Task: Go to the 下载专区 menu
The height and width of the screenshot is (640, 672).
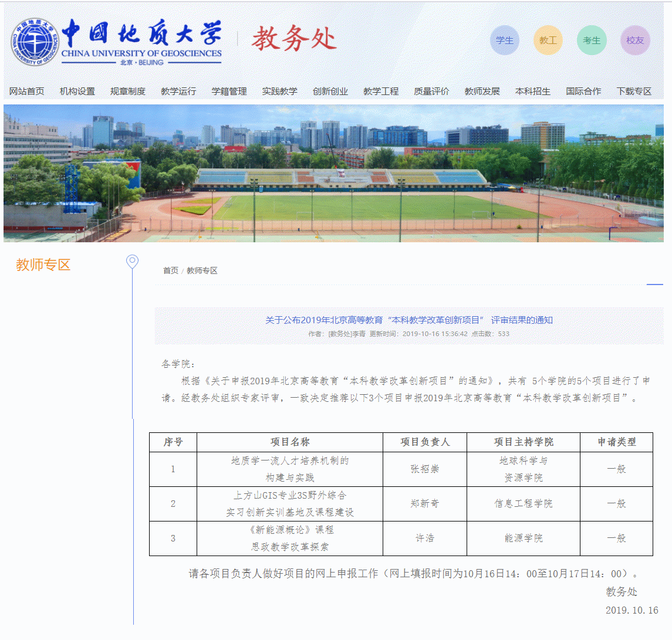Action: click(x=634, y=92)
